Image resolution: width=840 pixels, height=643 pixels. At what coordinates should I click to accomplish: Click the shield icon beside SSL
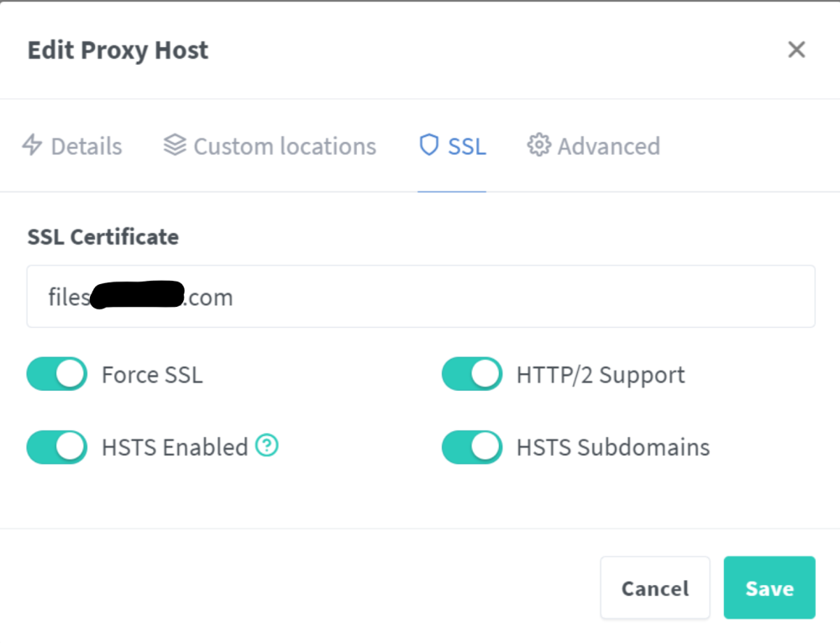[x=429, y=145]
